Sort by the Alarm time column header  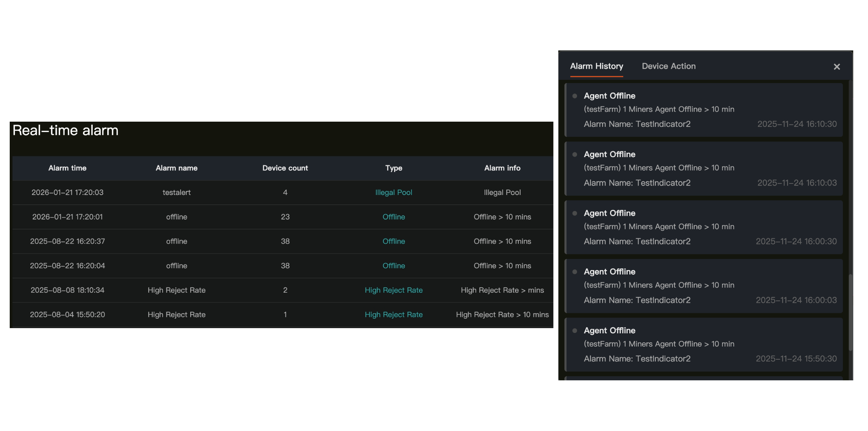pos(67,168)
